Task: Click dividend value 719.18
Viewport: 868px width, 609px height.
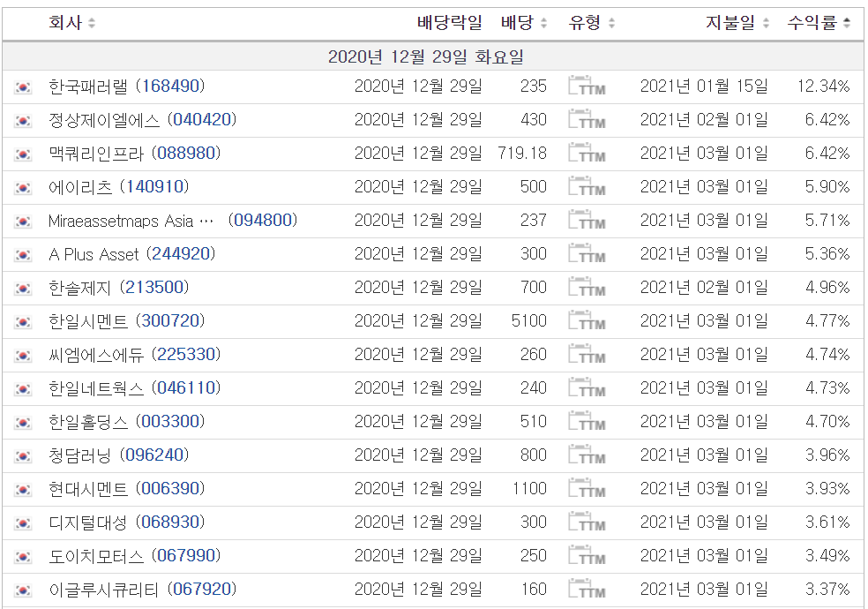Action: tap(522, 153)
